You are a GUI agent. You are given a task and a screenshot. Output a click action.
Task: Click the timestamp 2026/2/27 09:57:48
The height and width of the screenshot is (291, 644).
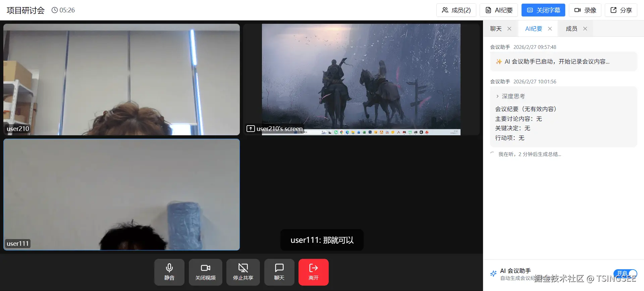pyautogui.click(x=535, y=47)
